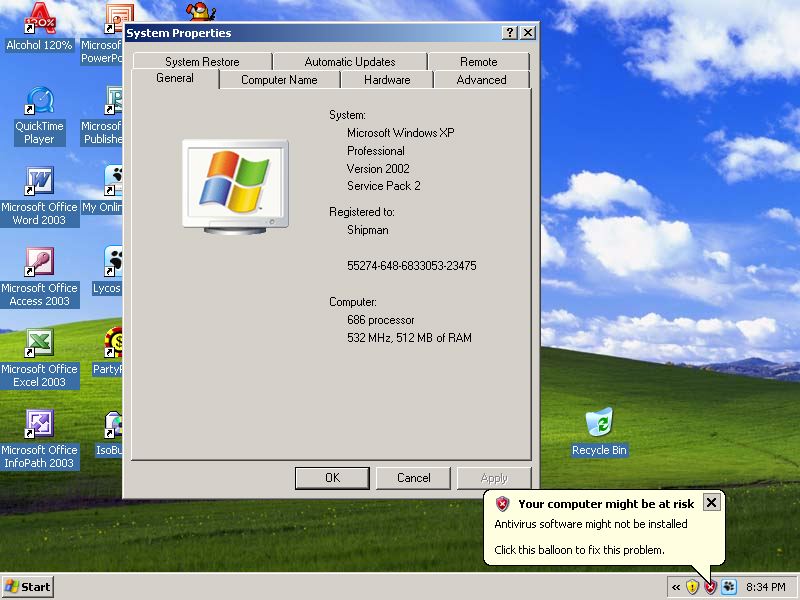Click the 'Click this balloon to fix' text
Viewport: 800px width, 600px height.
tap(579, 550)
